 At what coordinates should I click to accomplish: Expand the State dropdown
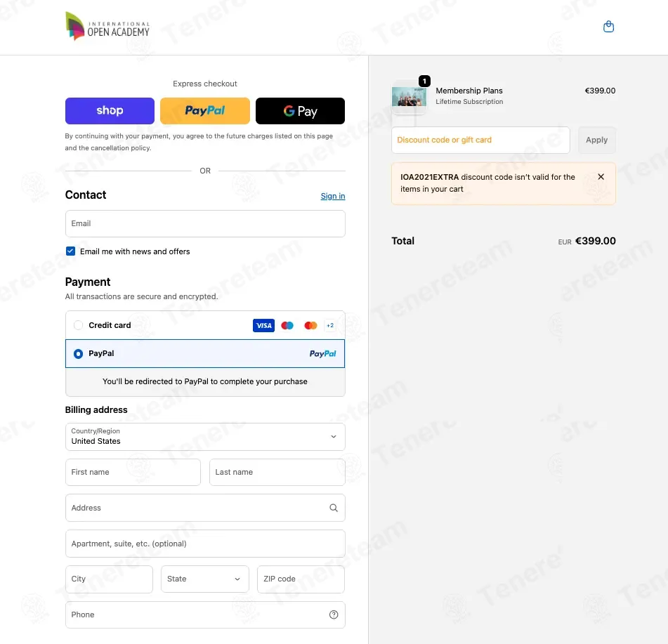pos(204,579)
